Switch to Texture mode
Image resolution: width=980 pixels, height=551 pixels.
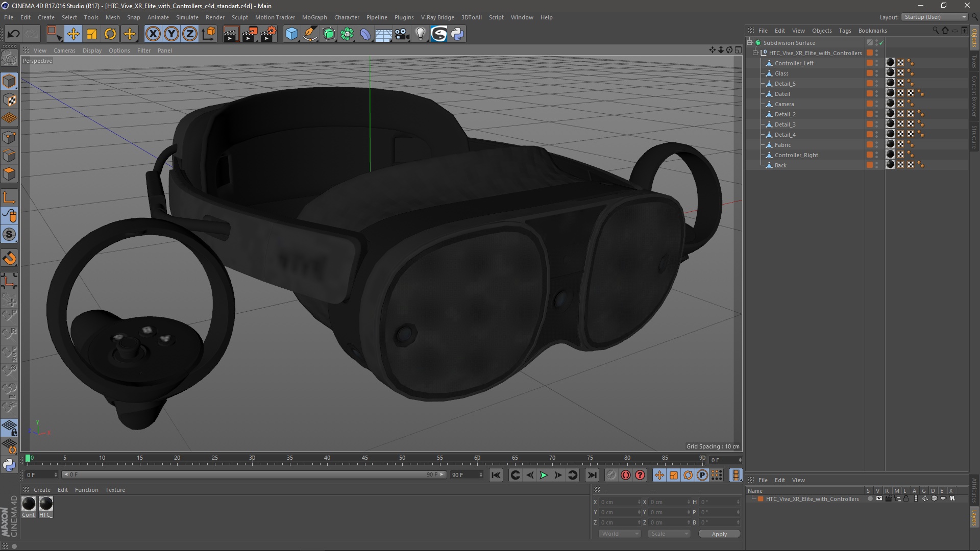(x=9, y=100)
